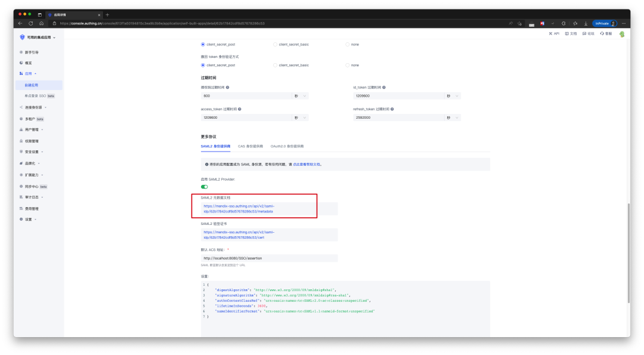This screenshot has width=644, height=355.
Task: Click the 多租户 sidebar icon
Action: 21,119
